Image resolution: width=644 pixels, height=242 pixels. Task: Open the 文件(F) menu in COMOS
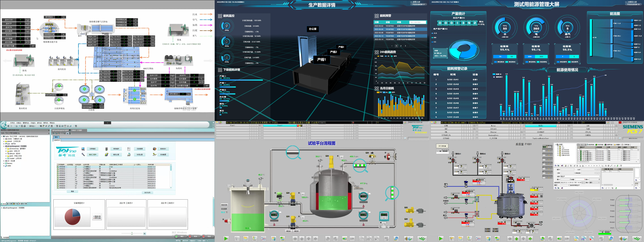point(13,123)
